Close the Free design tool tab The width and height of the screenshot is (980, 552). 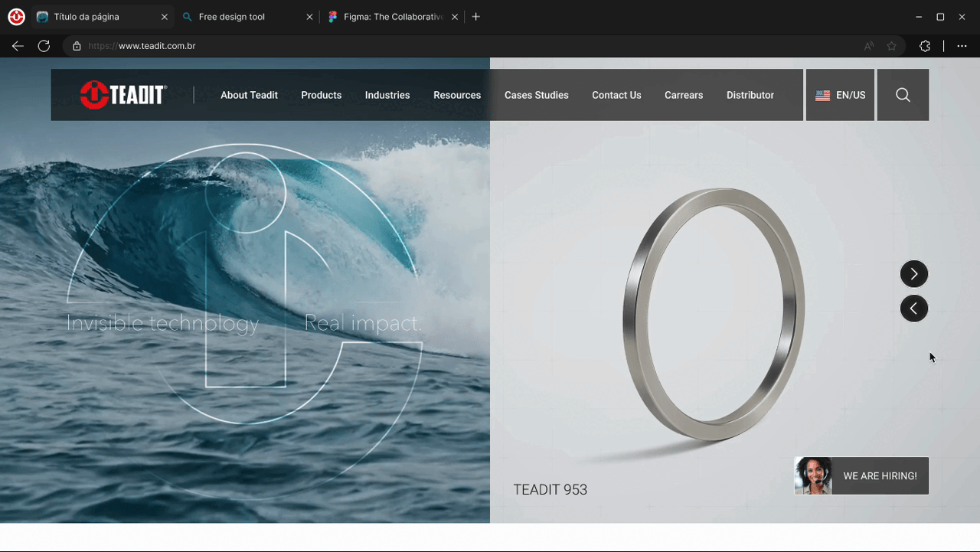tap(309, 17)
